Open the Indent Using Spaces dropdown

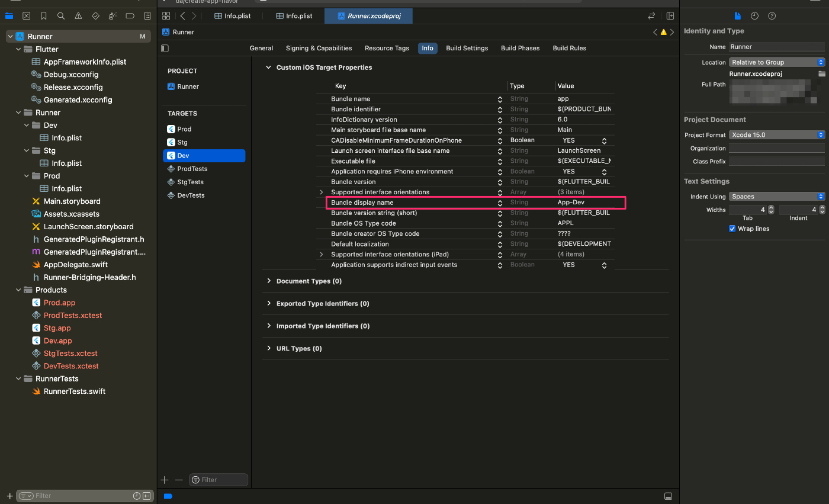[777, 197]
